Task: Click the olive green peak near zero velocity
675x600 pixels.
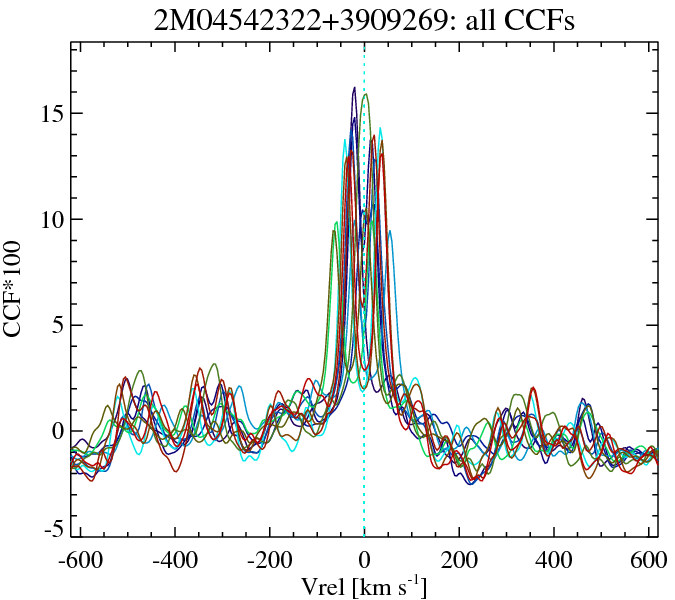Action: point(366,96)
